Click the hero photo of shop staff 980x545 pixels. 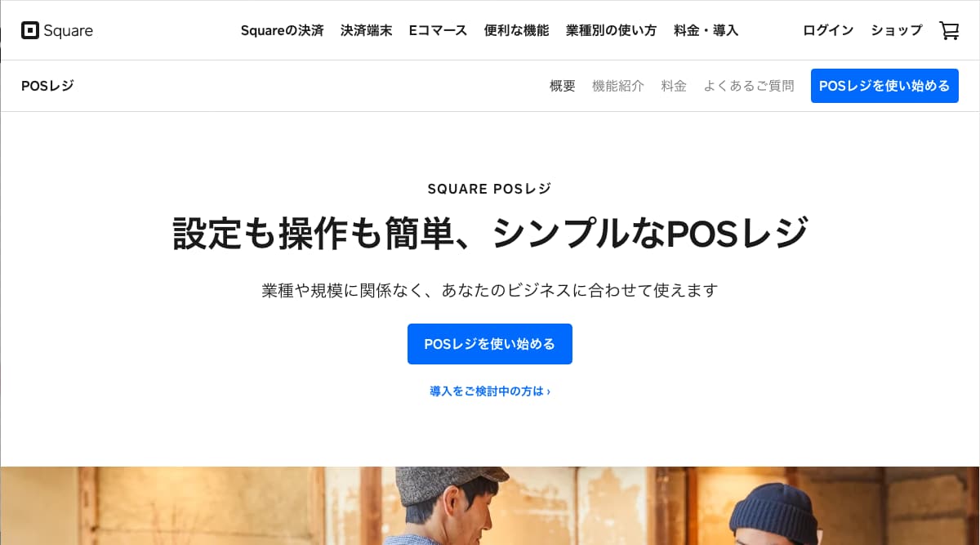[x=490, y=506]
